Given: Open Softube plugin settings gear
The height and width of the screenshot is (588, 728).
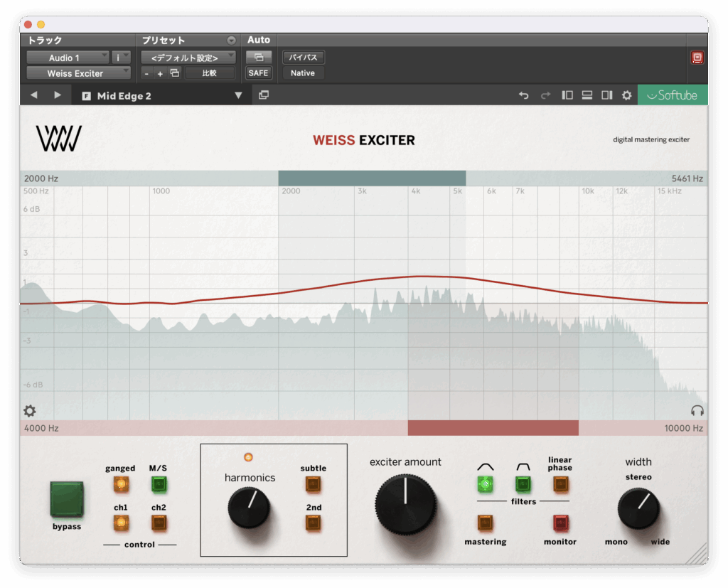Looking at the screenshot, I should (627, 95).
